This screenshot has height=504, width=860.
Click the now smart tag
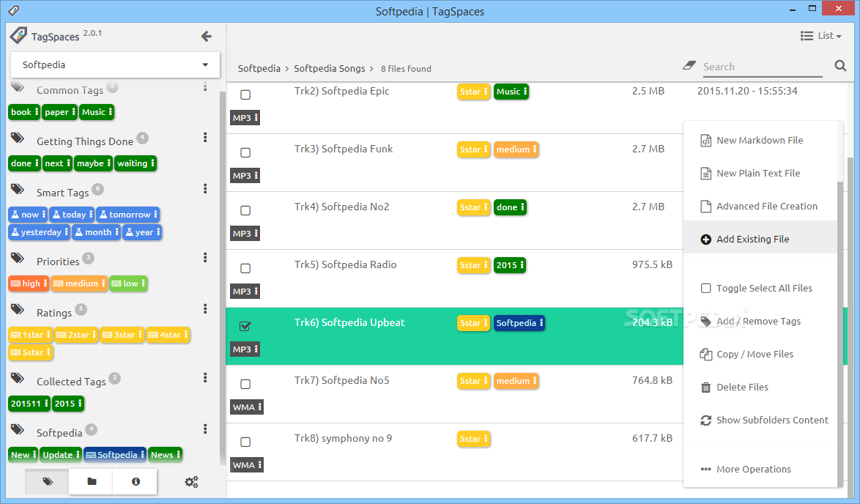pyautogui.click(x=27, y=215)
